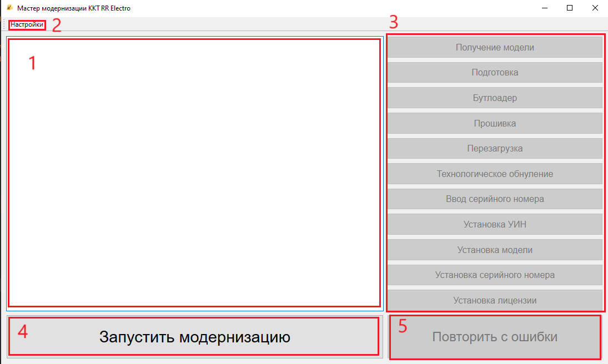Viewport: 608px width, 364px height.
Task: Select the Перезагрузка step button
Action: tap(494, 148)
